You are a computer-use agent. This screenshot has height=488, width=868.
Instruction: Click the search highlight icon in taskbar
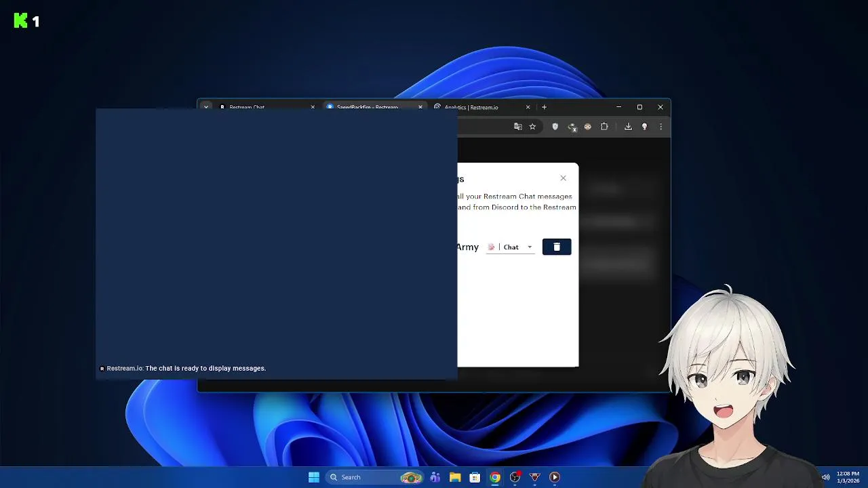tap(411, 477)
